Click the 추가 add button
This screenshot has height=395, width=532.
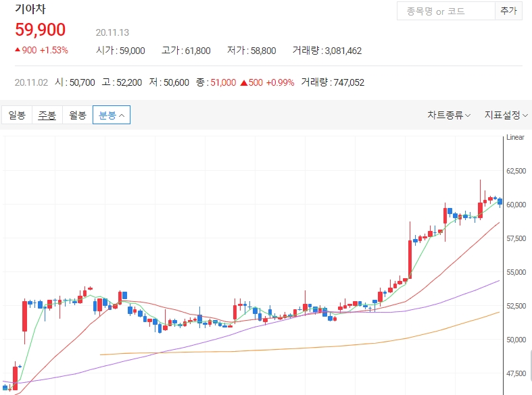tap(508, 11)
